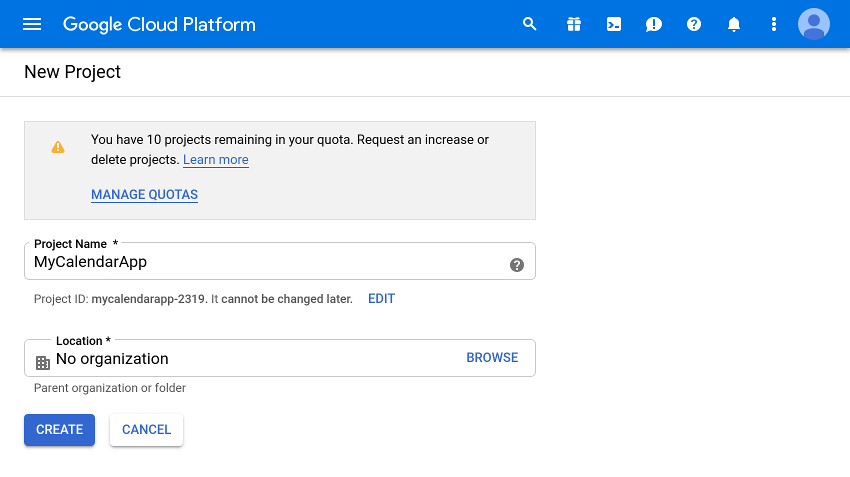Image resolution: width=850 pixels, height=477 pixels.
Task: Open the user account avatar
Action: coord(814,24)
